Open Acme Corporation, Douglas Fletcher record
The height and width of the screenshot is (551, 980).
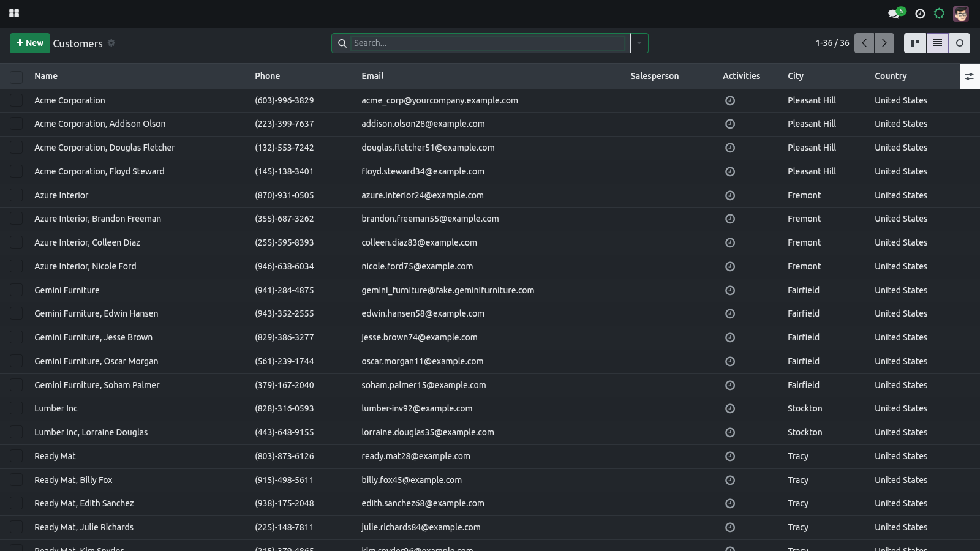[105, 148]
